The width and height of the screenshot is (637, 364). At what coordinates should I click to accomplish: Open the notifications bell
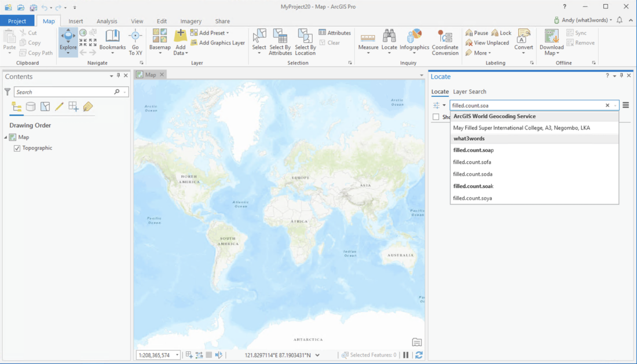(620, 20)
